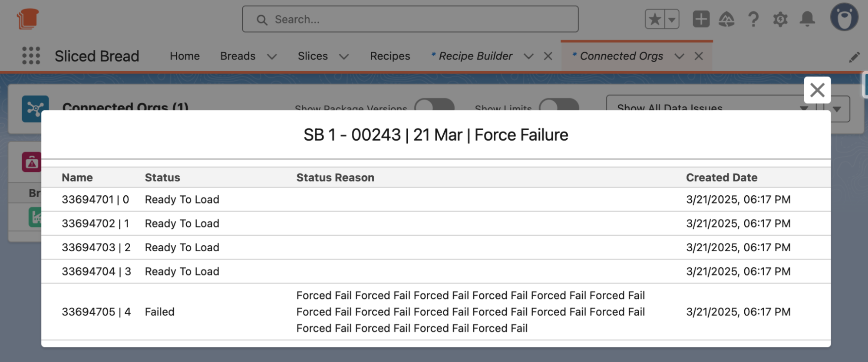Open the Help question mark icon
868x362 pixels.
753,20
